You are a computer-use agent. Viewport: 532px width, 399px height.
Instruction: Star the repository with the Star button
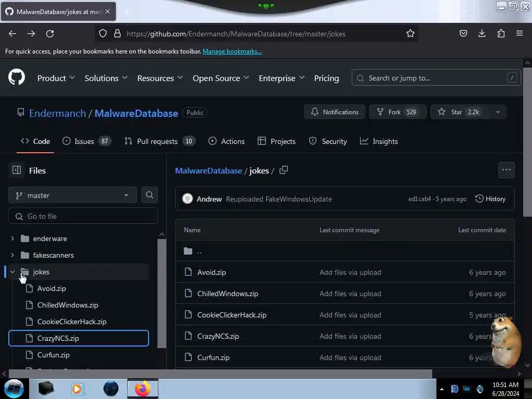(460, 112)
